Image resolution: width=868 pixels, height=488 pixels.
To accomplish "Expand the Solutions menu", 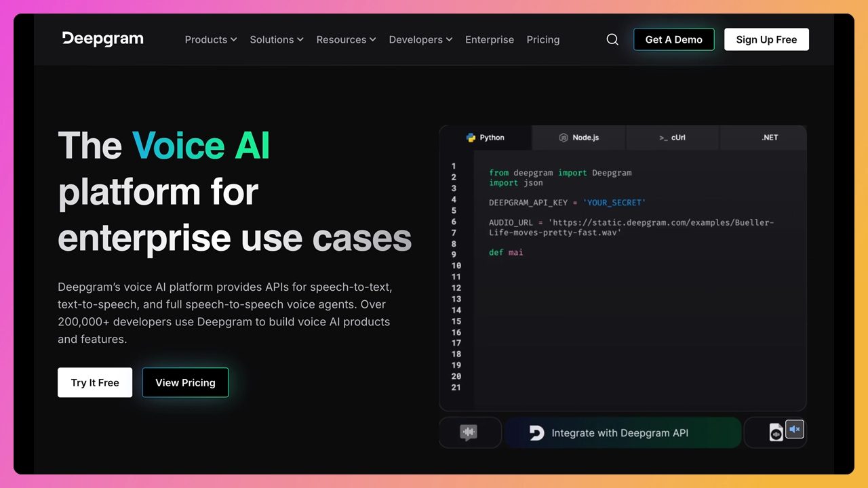I will [277, 39].
